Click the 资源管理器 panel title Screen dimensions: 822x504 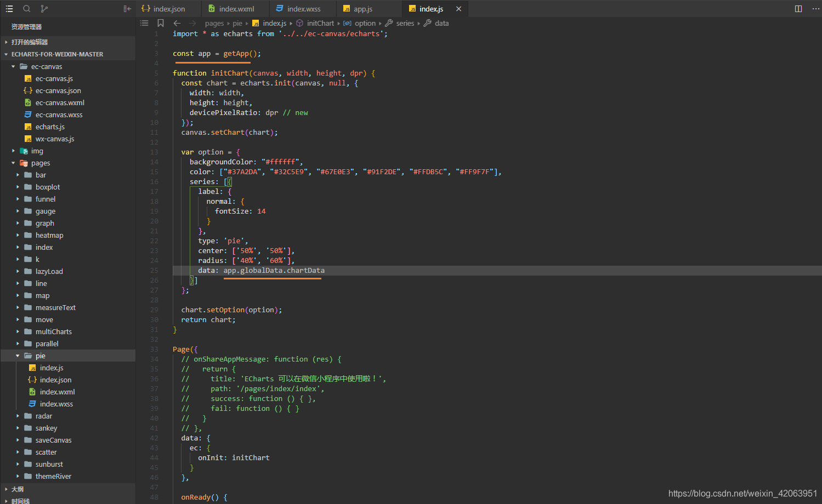[26, 26]
